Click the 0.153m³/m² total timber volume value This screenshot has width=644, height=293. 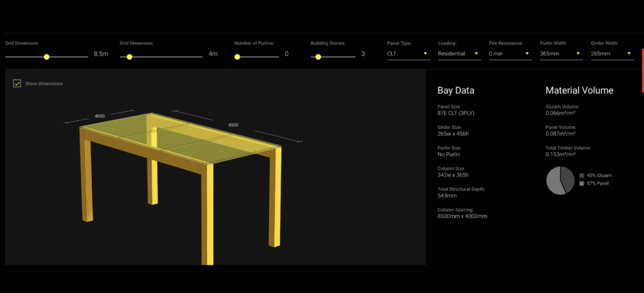click(x=560, y=154)
